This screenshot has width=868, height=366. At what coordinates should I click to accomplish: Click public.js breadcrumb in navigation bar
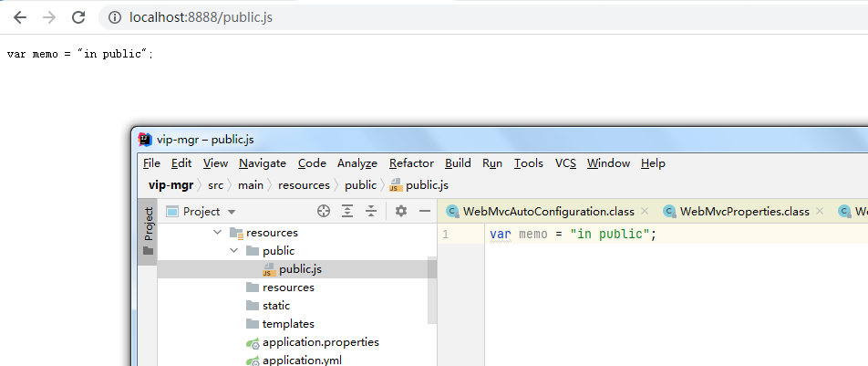coord(419,185)
